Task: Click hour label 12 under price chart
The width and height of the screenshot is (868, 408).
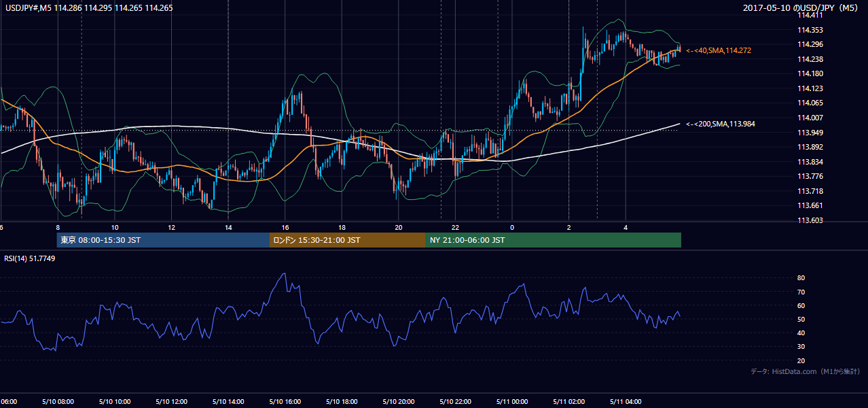Action: click(171, 227)
